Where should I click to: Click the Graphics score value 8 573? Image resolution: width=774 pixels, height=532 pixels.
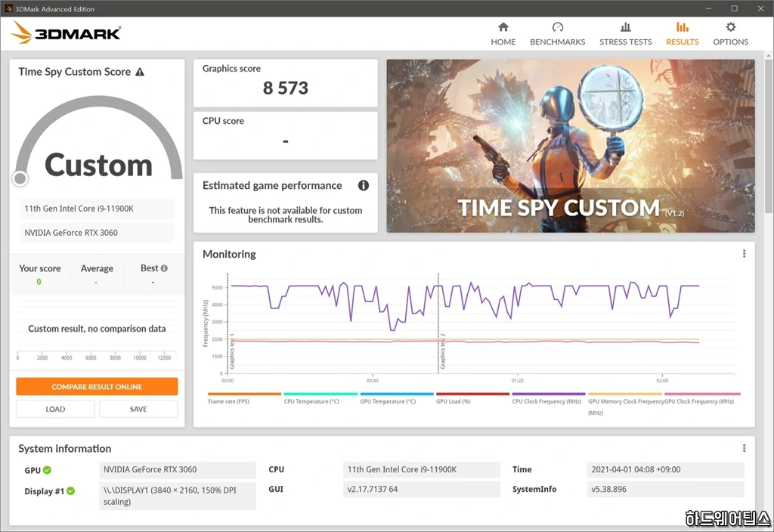tap(285, 88)
